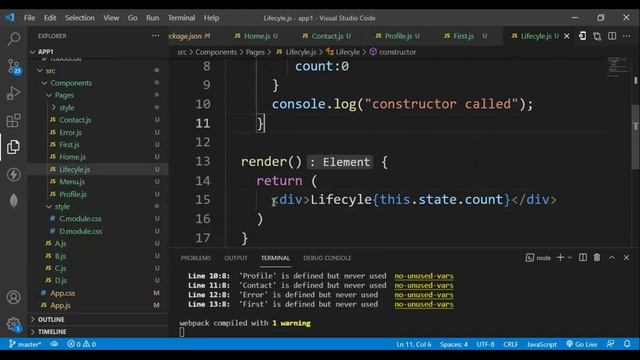This screenshot has height=360, width=640.
Task: Change Spaces: 4 indentation setting
Action: click(x=454, y=344)
